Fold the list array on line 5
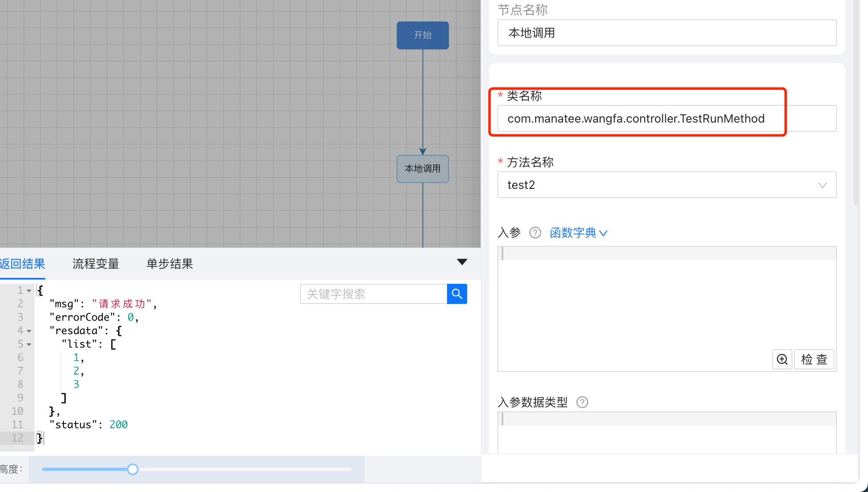868x492 pixels. pos(29,344)
